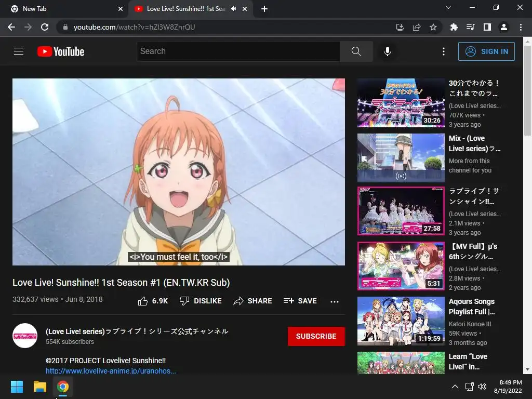Subscribe to the Love Live channel
532x399 pixels.
(x=316, y=336)
